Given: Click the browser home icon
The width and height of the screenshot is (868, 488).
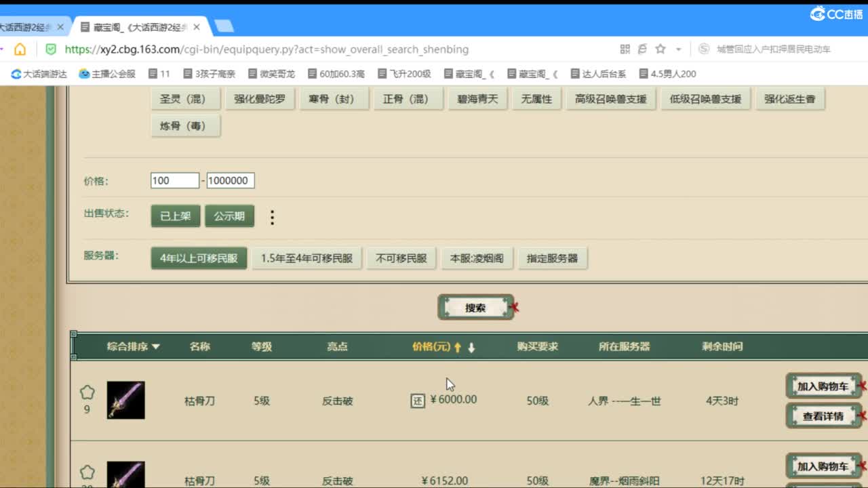Looking at the screenshot, I should pyautogui.click(x=20, y=49).
